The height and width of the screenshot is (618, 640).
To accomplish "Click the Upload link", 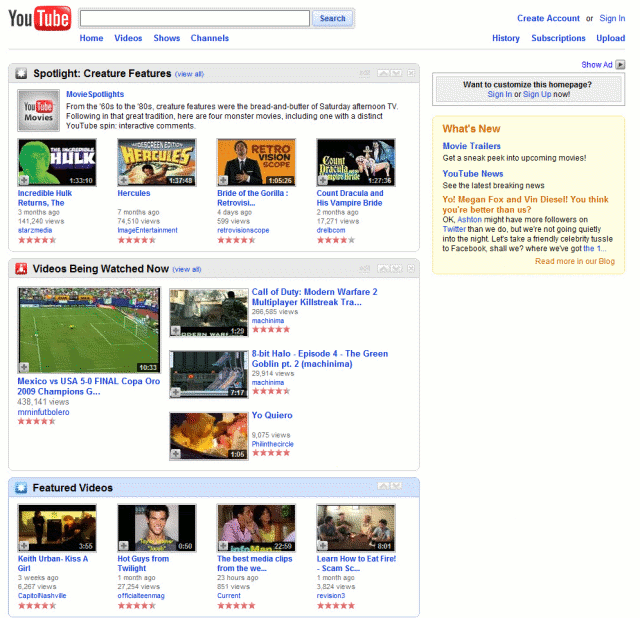I will [x=610, y=38].
